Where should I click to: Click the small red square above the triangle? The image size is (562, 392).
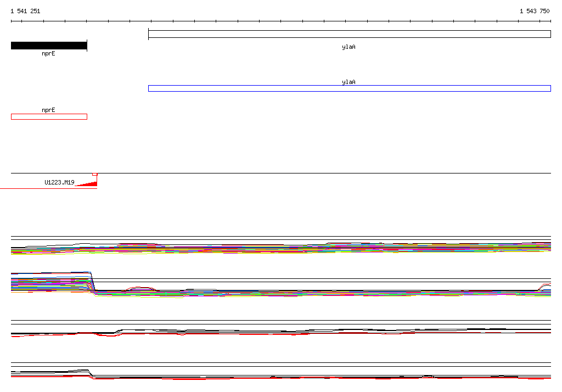[94, 174]
